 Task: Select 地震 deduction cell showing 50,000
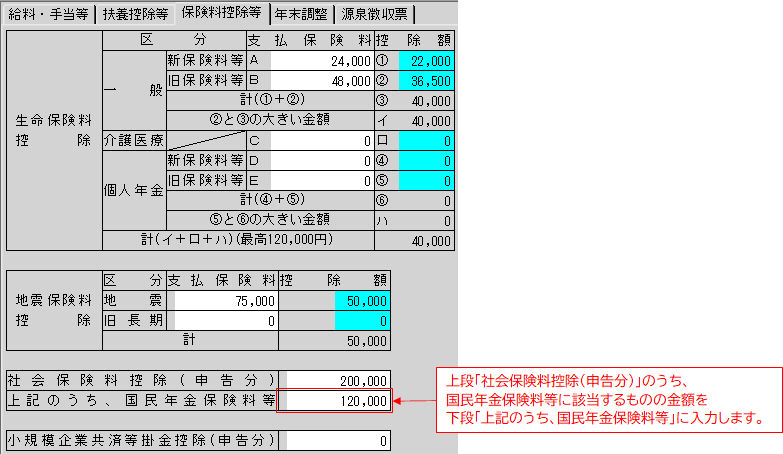click(x=362, y=301)
